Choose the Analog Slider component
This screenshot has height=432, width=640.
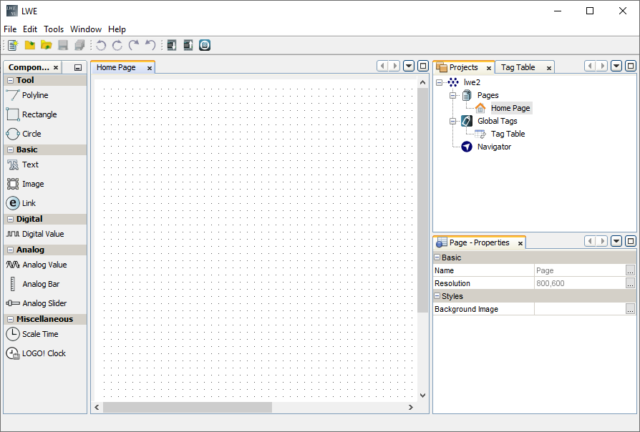(x=44, y=302)
